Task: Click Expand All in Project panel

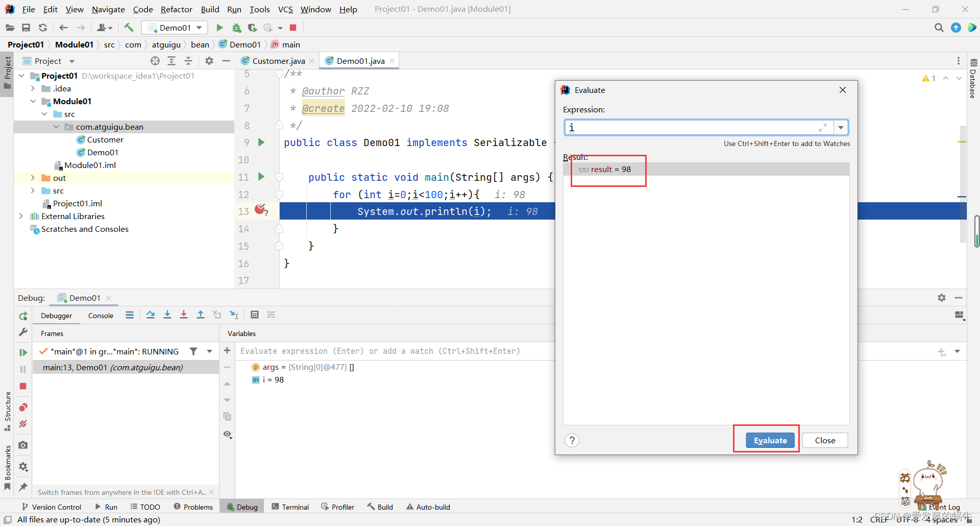Action: (171, 61)
